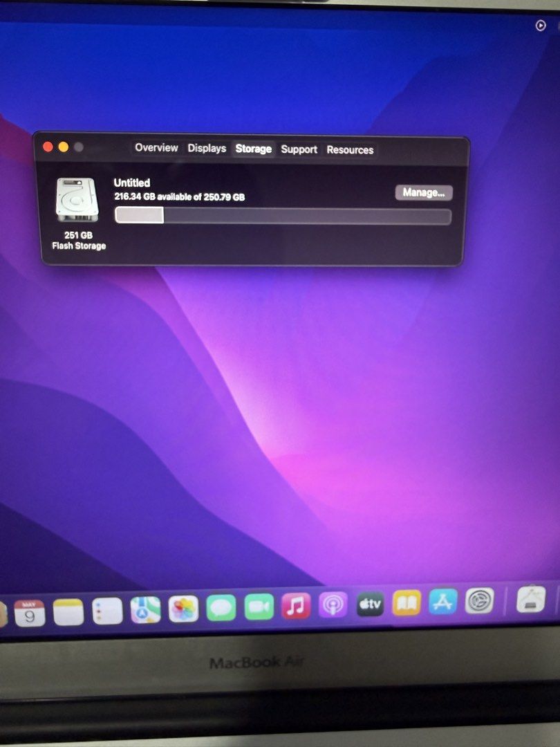The height and width of the screenshot is (747, 560).
Task: Click the Manage... button
Action: [424, 192]
